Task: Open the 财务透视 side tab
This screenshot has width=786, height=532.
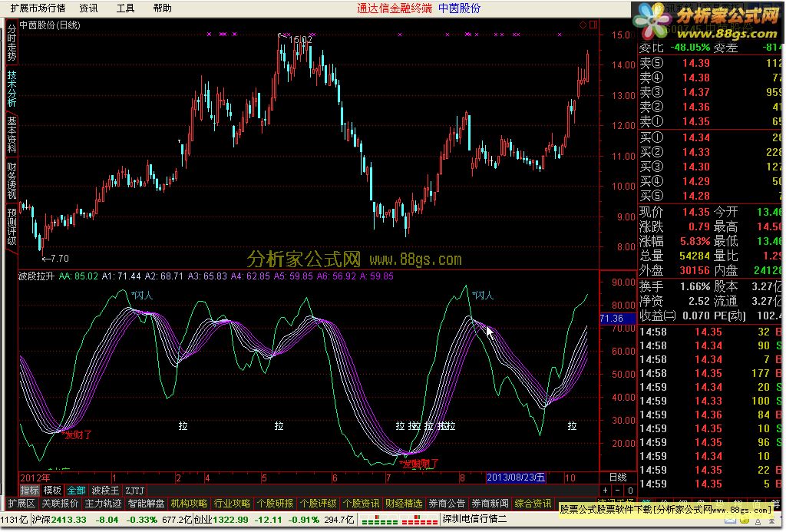Action: 12,180
